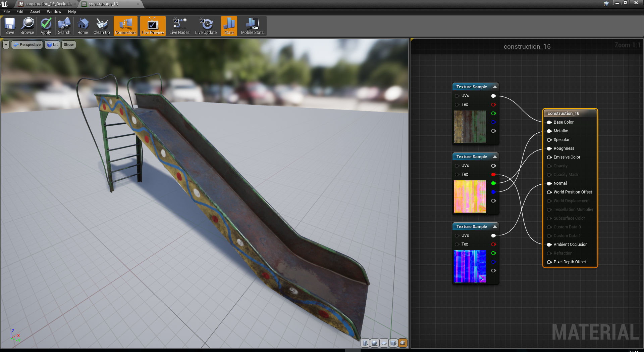The width and height of the screenshot is (644, 352).
Task: Click the Pixel Depth Offset pin
Action: 549,262
